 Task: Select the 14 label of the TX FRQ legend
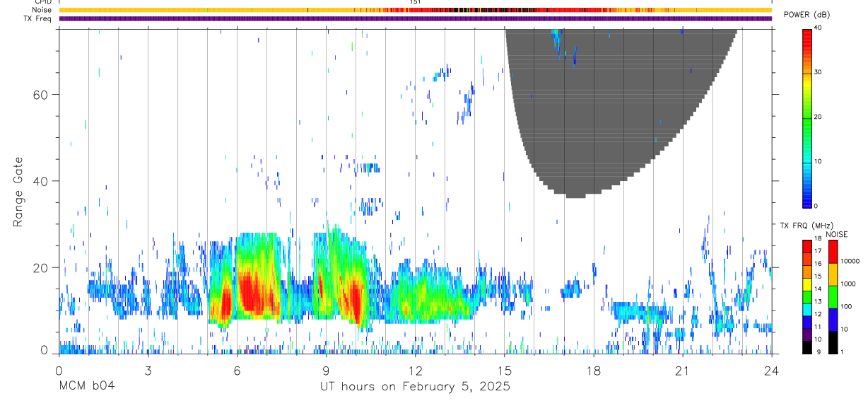click(x=818, y=289)
